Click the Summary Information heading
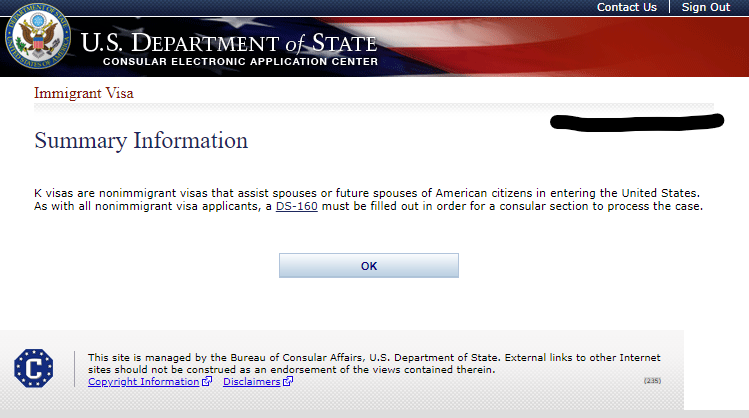 click(141, 140)
